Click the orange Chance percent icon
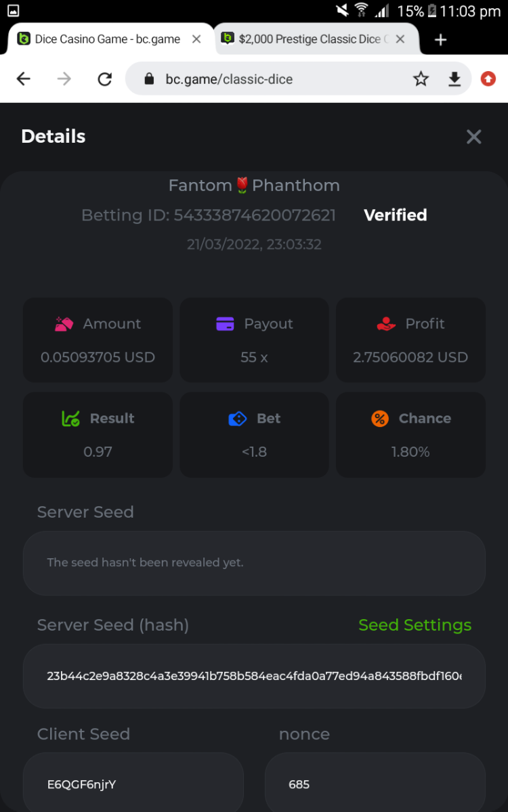 [x=380, y=419]
